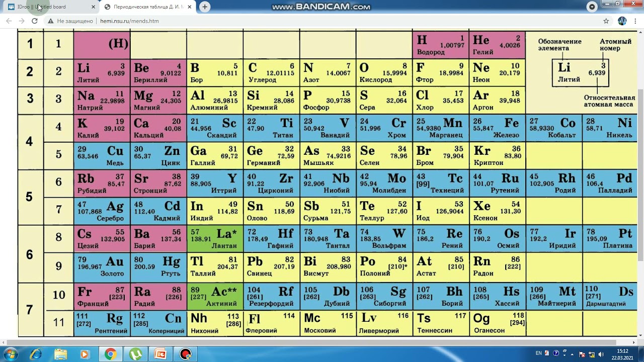Click the Ксенон (Xe) element cell
This screenshot has width=644, height=362.
tap(497, 211)
